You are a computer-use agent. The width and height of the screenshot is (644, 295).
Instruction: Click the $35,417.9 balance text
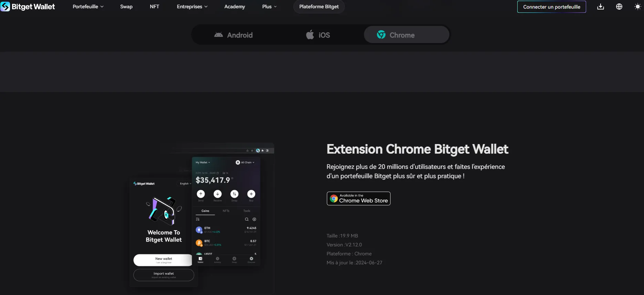click(213, 180)
